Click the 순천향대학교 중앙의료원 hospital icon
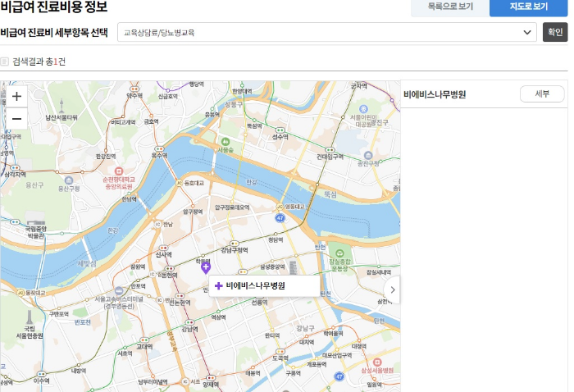This screenshot has height=392, width=574. [119, 171]
